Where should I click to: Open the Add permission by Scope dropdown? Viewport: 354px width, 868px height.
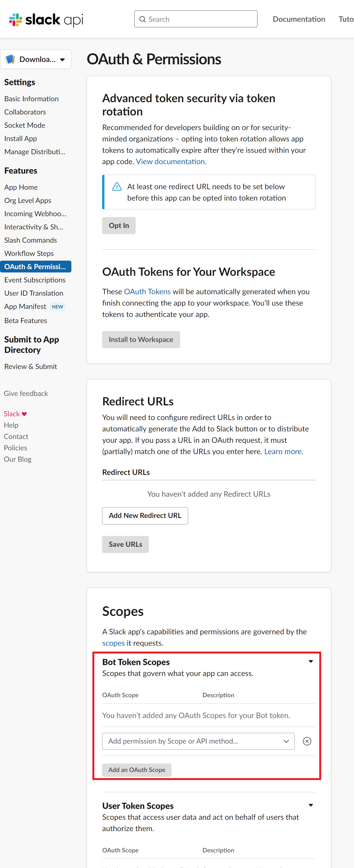point(199,741)
